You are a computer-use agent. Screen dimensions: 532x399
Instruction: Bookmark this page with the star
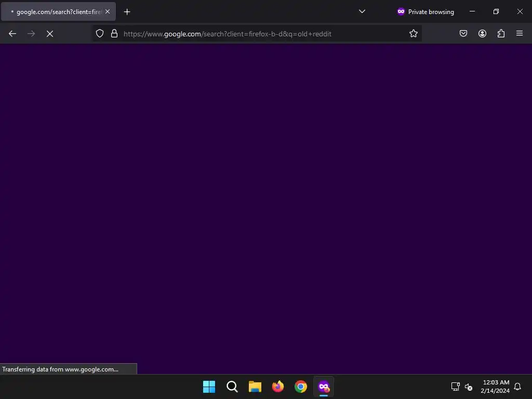(x=413, y=34)
